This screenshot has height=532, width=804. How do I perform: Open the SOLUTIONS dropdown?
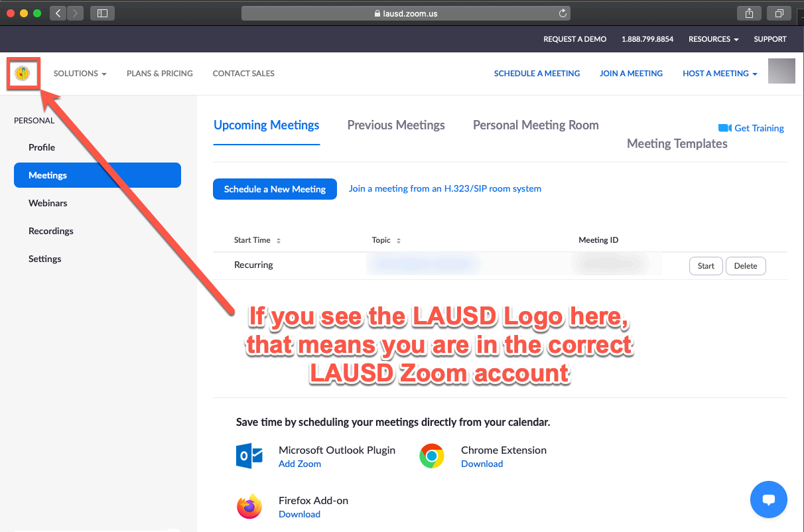pyautogui.click(x=80, y=74)
